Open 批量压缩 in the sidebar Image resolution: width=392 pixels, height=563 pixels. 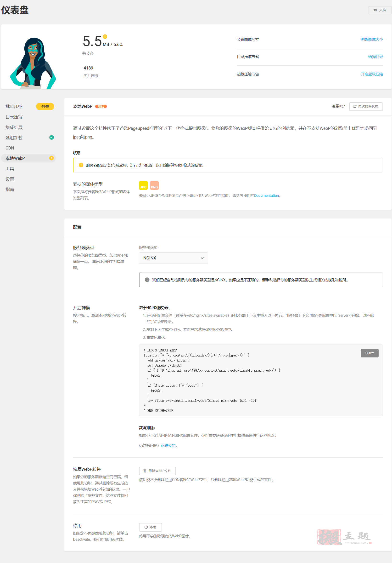pos(14,106)
